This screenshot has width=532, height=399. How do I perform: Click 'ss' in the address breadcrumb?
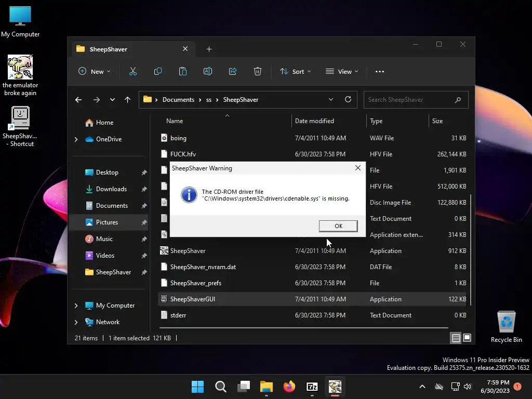point(209,100)
